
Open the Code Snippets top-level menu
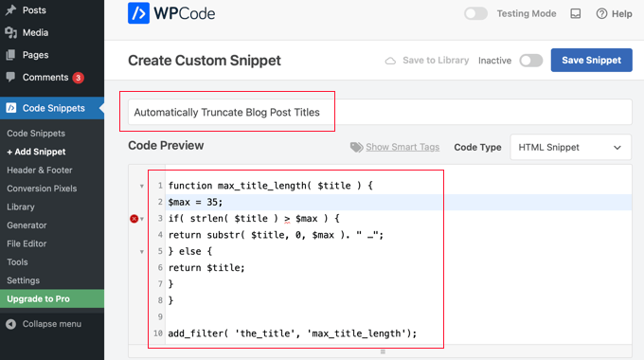tap(53, 108)
